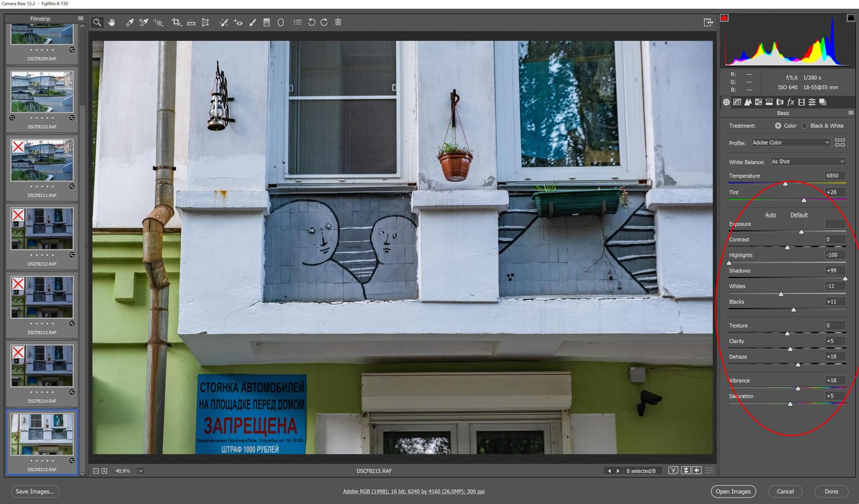
Task: Open the Profile dropdown (Adobe Color)
Action: coord(791,143)
